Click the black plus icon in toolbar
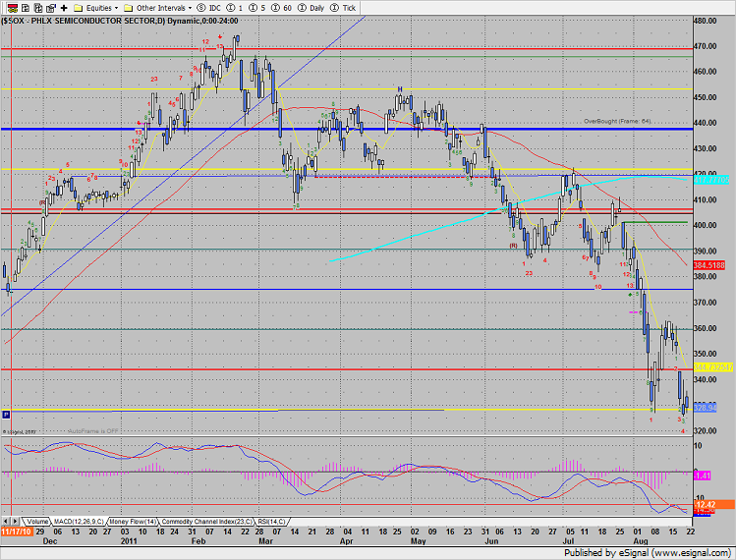 [x=64, y=8]
